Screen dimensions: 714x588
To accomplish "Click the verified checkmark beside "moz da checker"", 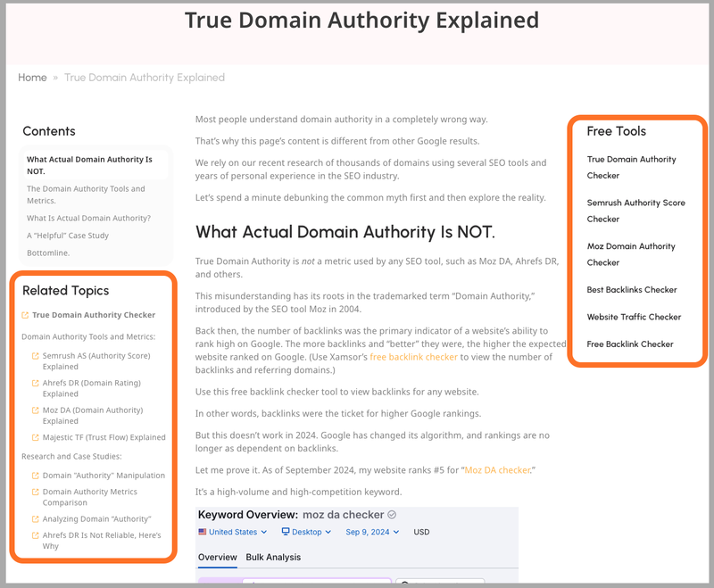I will (x=390, y=514).
